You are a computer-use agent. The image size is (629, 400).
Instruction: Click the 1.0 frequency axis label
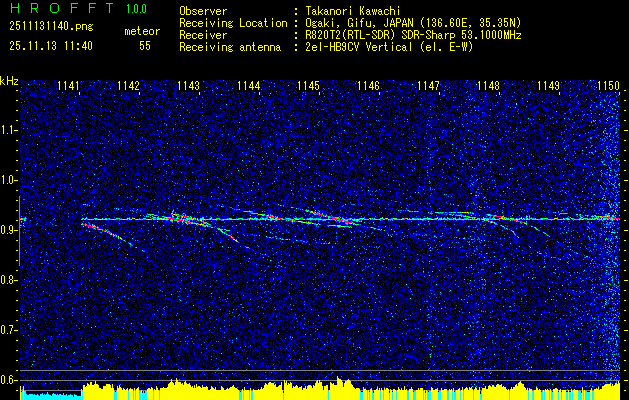(8, 180)
